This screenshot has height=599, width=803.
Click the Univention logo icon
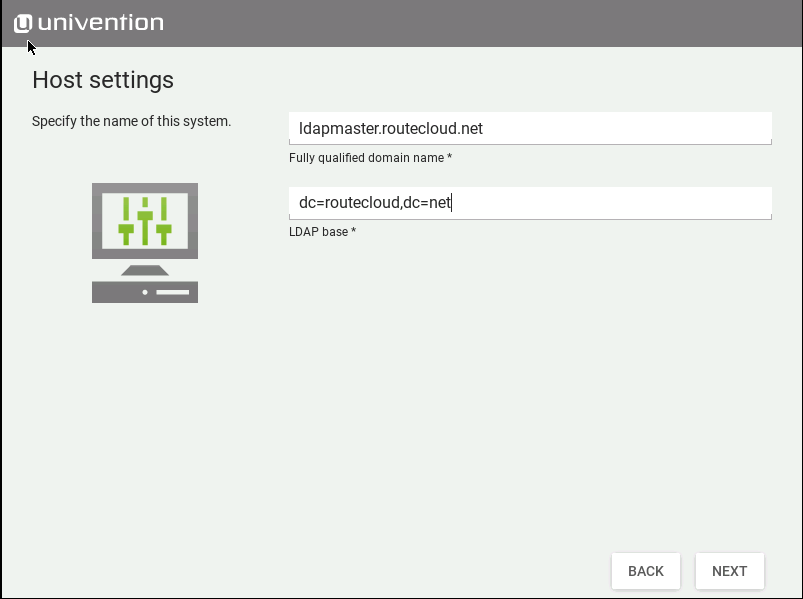pos(23,24)
